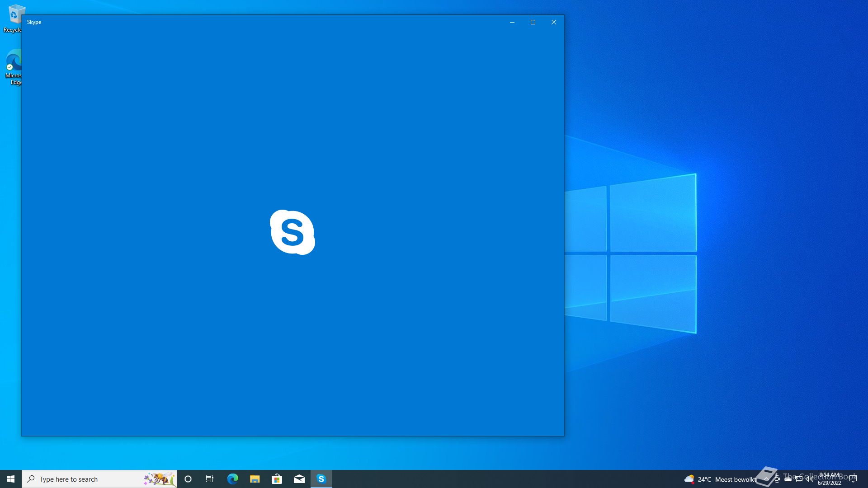Close the Skype window
Viewport: 868px width, 488px height.
tap(554, 22)
